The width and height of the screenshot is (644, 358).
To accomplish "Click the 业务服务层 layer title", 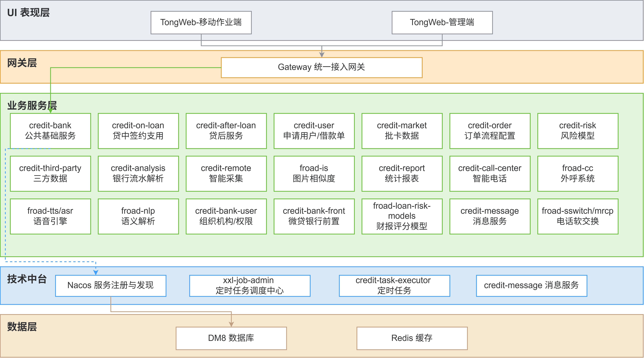I will pyautogui.click(x=32, y=106).
